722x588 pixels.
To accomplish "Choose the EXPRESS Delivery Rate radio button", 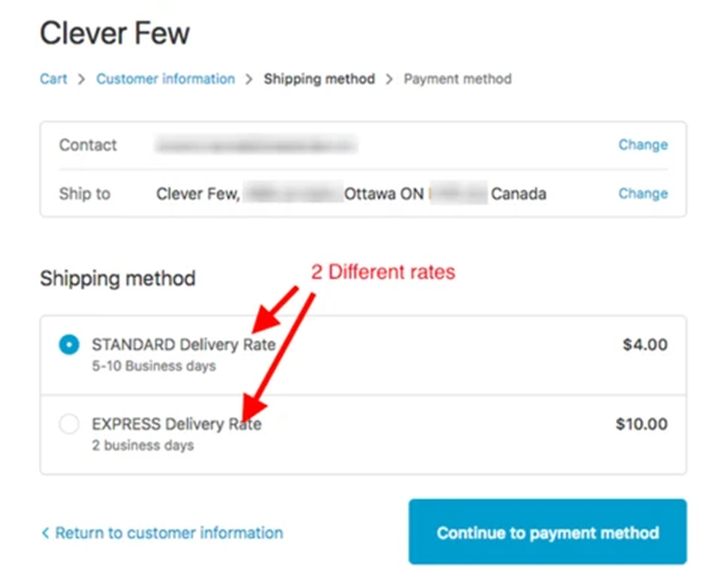I will coord(69,425).
